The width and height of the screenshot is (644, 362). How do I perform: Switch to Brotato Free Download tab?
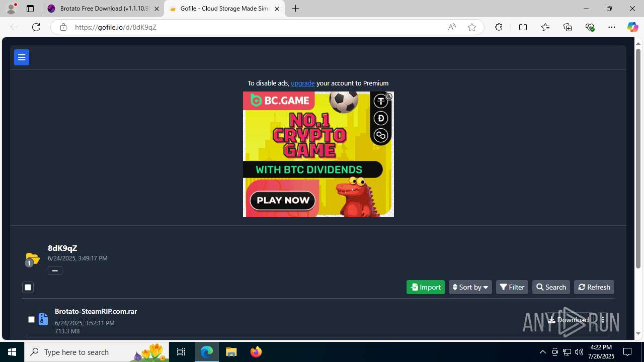coord(104,9)
